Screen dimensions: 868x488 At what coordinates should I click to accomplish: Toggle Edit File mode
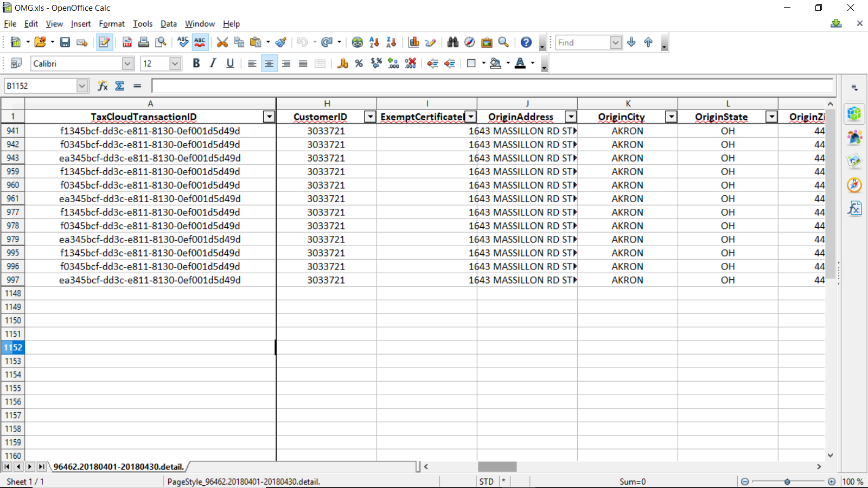(104, 42)
